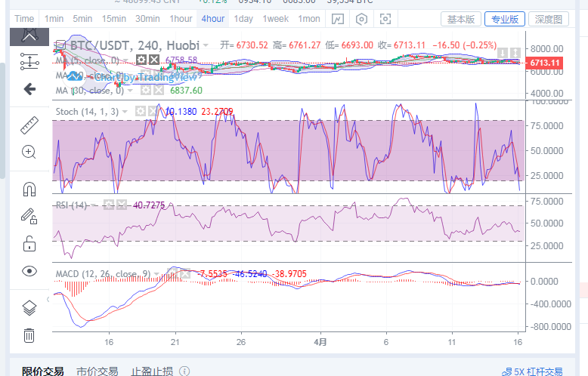Toggle the pane icon before BTC/USDT title

click(x=60, y=45)
